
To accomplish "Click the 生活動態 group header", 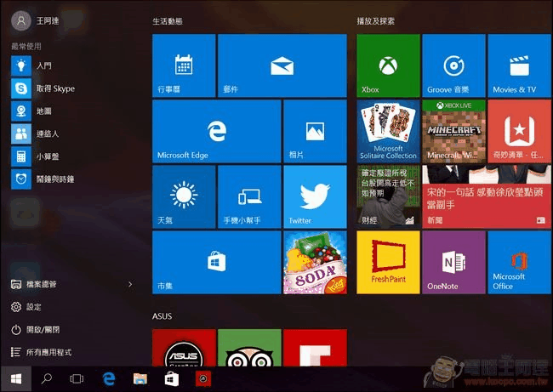I will click(168, 21).
